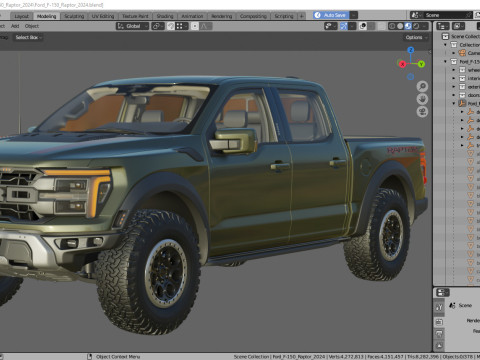480x360 pixels.
Task: Click the pan hand viewport icon
Action: (422, 99)
